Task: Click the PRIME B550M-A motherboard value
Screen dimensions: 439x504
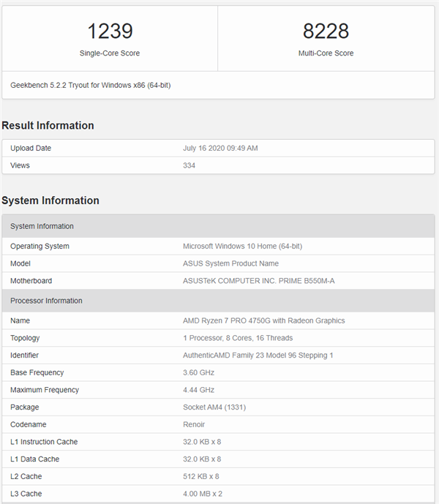Action: [x=251, y=281]
